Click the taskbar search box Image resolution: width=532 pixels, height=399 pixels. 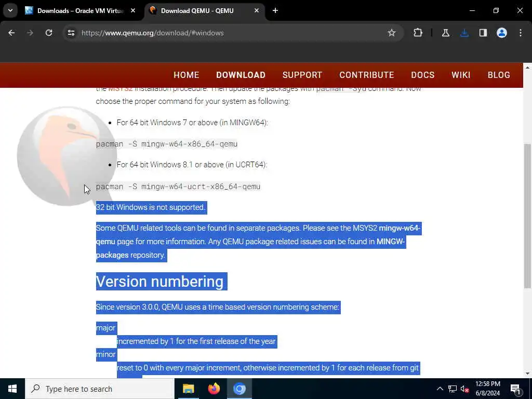[x=100, y=389]
